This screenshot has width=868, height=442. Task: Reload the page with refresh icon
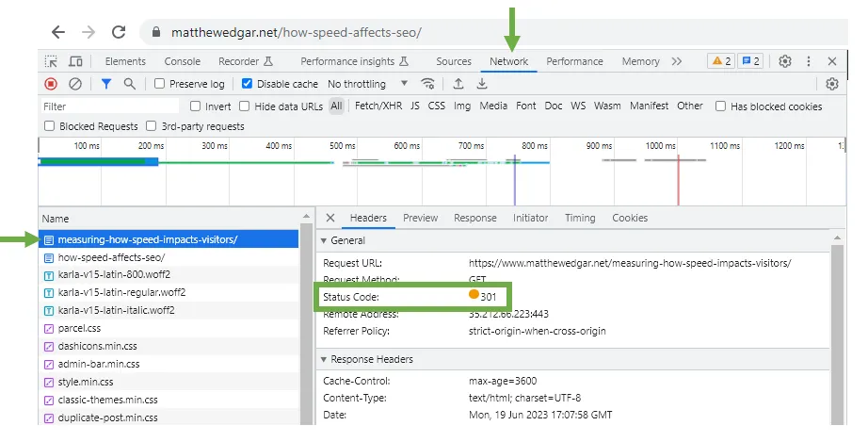tap(119, 32)
